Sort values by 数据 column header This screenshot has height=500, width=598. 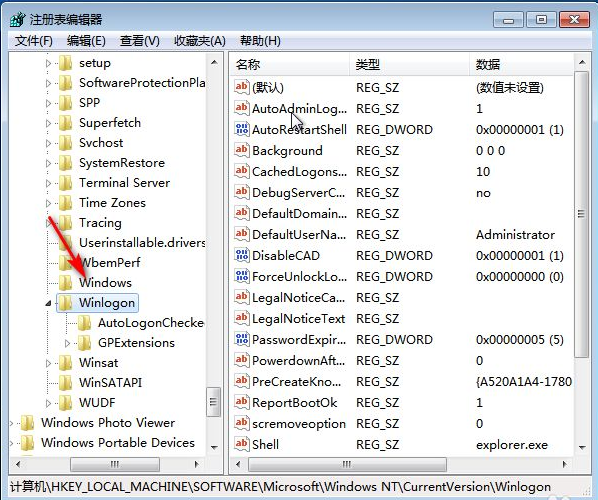[521, 64]
